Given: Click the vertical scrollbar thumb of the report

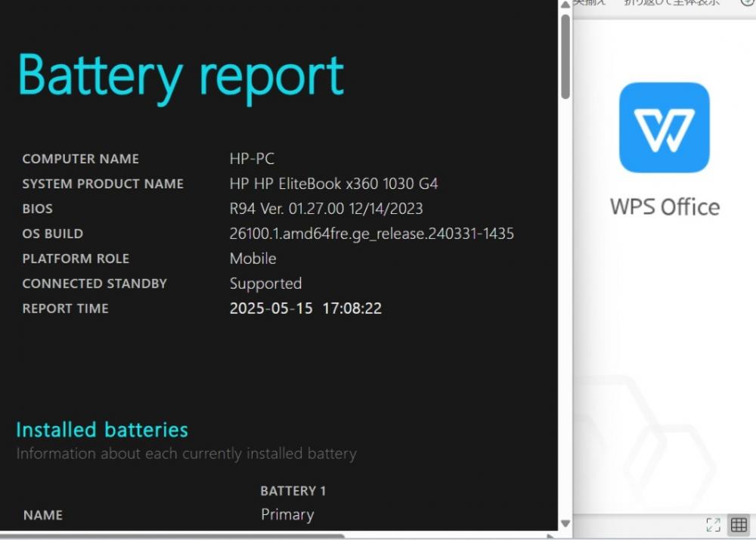Looking at the screenshot, I should pyautogui.click(x=565, y=57).
